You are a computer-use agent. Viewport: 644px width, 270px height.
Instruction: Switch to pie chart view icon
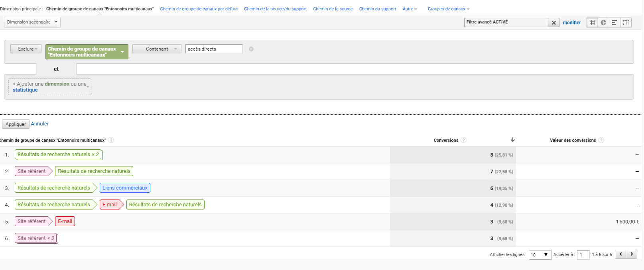[603, 23]
